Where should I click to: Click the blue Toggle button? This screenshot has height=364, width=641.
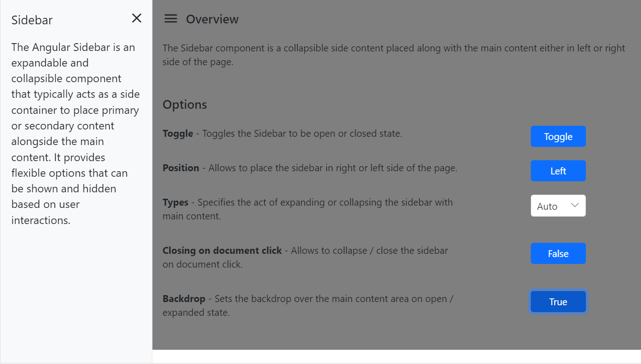coord(558,136)
